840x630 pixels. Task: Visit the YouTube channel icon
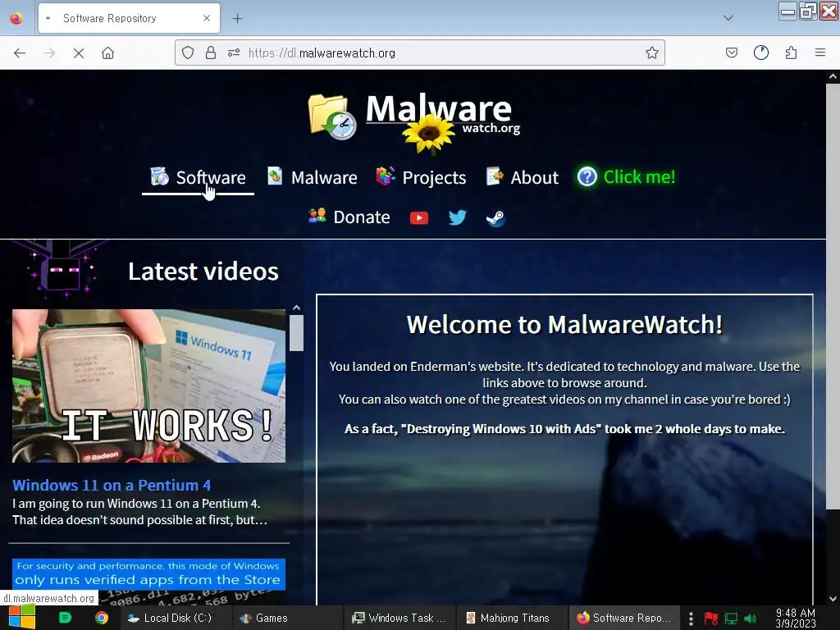[419, 217]
